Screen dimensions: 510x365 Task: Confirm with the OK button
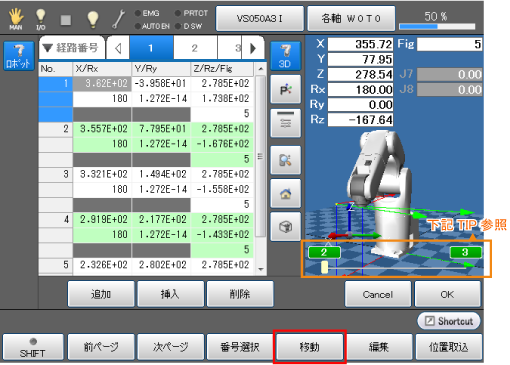point(447,294)
